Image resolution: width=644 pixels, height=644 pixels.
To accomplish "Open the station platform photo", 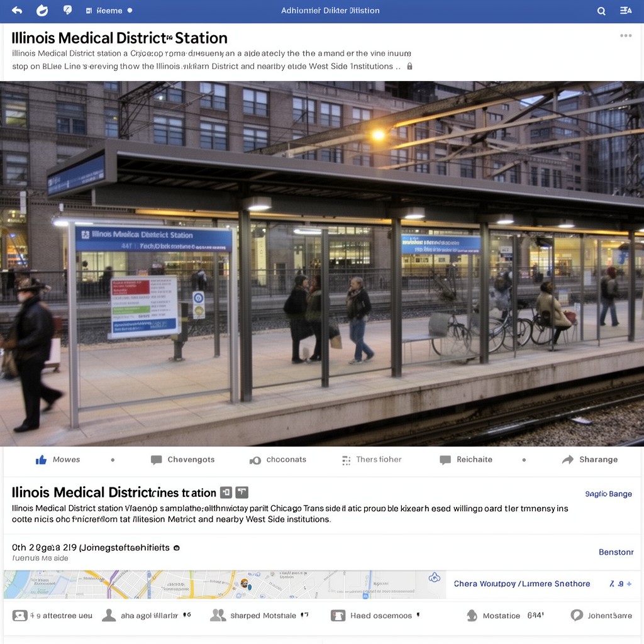I will pos(322,264).
